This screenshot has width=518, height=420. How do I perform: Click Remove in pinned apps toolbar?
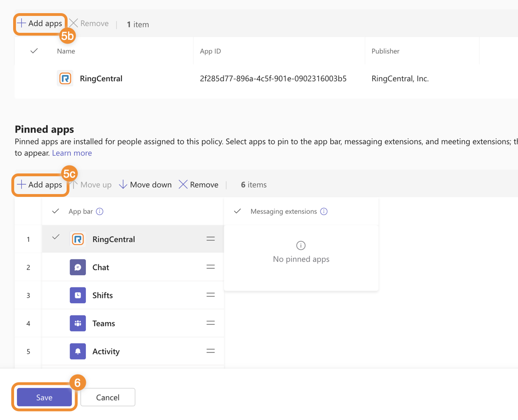point(198,185)
